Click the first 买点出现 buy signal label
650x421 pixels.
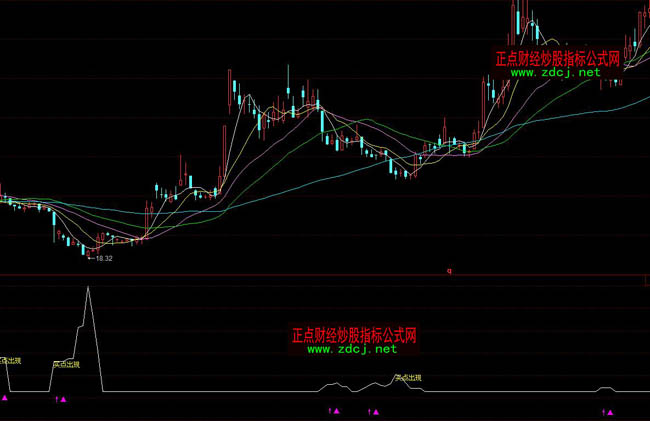[x=65, y=365]
